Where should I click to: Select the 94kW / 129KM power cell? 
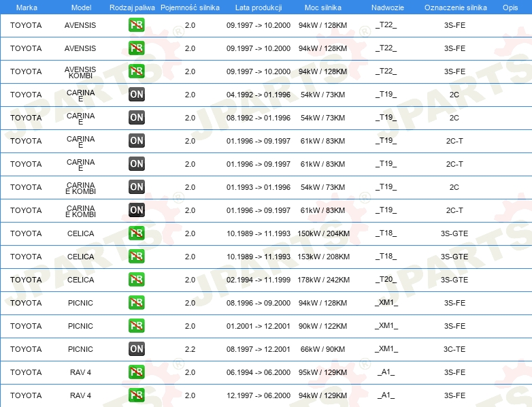pos(322,395)
